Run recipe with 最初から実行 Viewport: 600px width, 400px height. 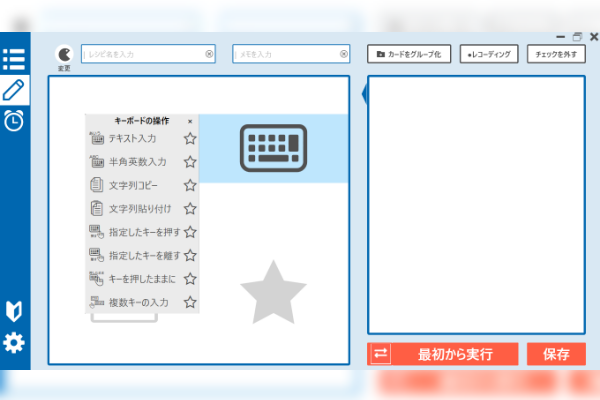coord(455,354)
